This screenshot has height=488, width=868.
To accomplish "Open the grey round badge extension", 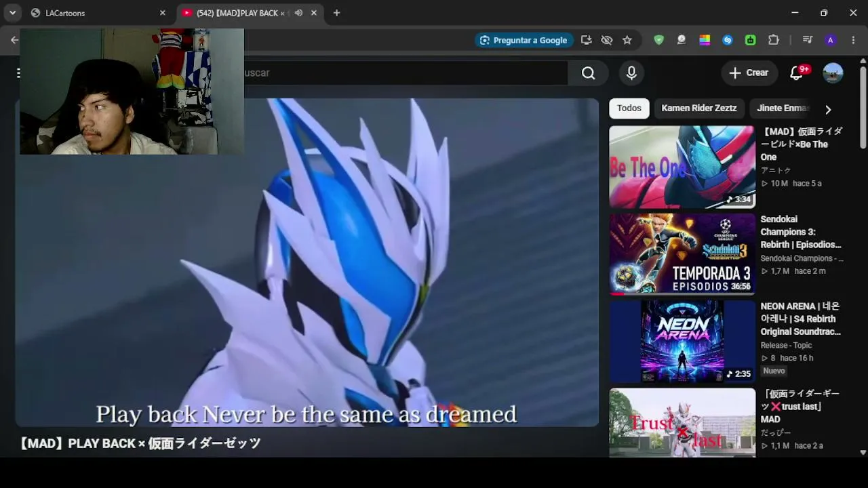I will (682, 40).
